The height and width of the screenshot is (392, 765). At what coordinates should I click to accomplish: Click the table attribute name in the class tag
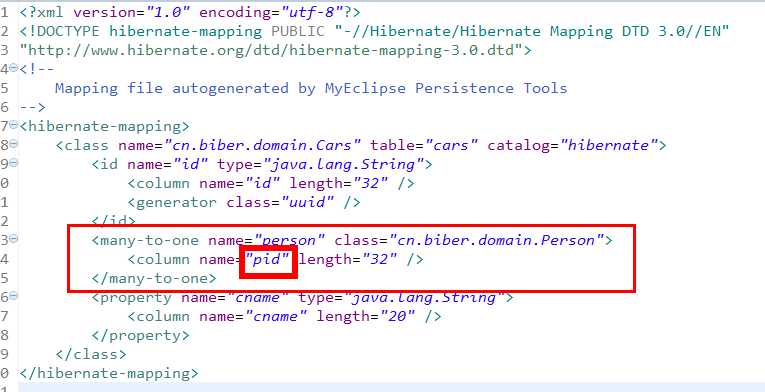(393, 145)
